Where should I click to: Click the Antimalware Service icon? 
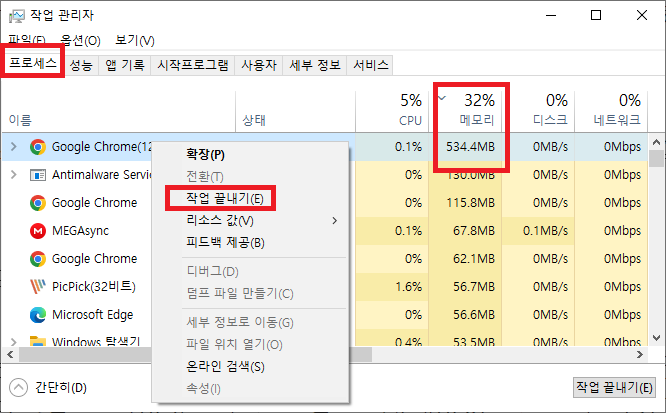coord(38,175)
